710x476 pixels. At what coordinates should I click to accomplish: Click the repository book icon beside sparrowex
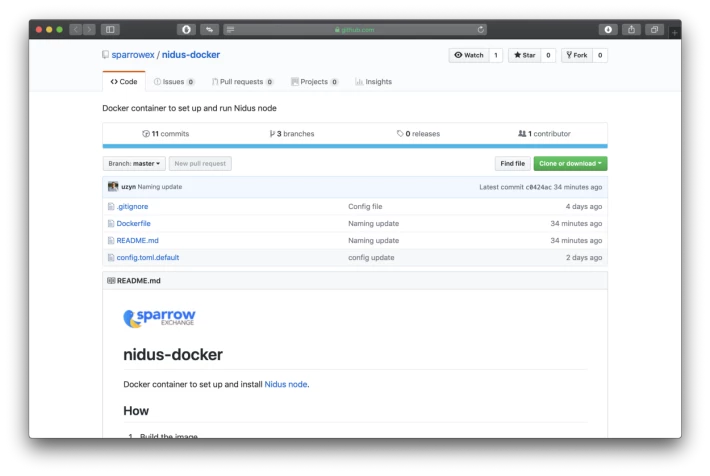(x=106, y=55)
